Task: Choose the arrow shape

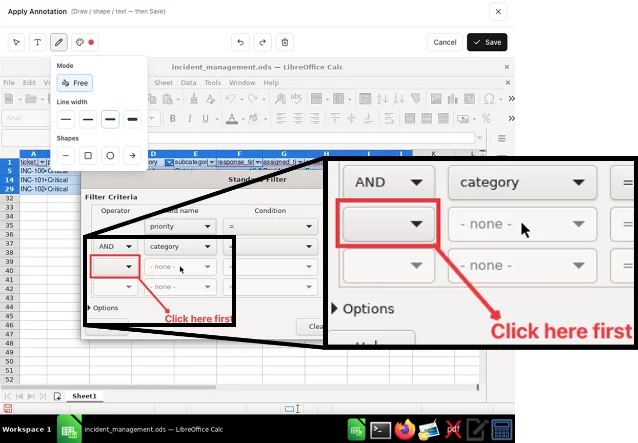Action: [132, 155]
